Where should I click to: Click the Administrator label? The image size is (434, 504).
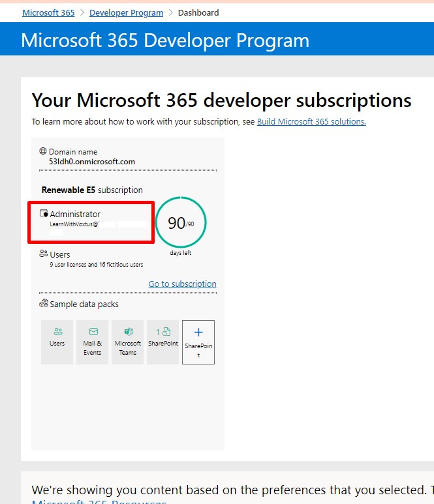click(75, 214)
